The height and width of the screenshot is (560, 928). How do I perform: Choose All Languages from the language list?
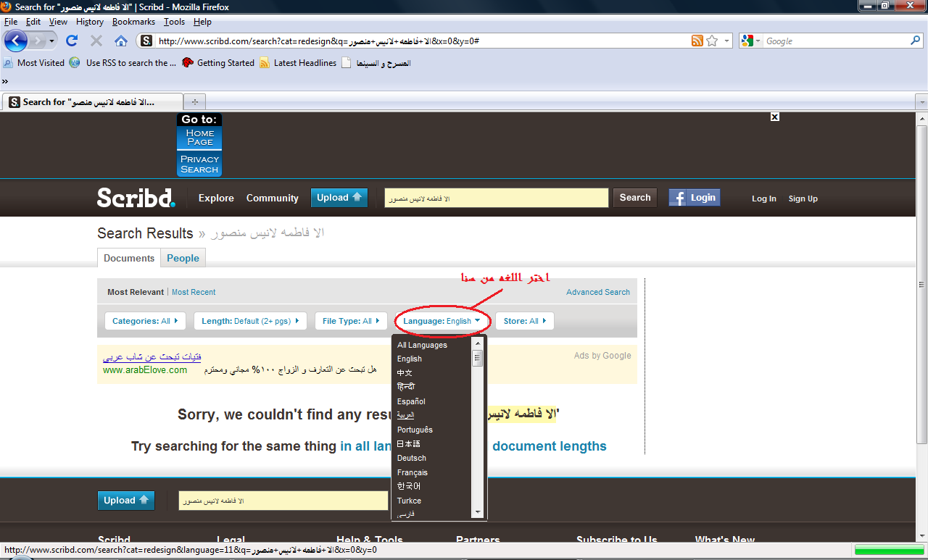(x=422, y=345)
